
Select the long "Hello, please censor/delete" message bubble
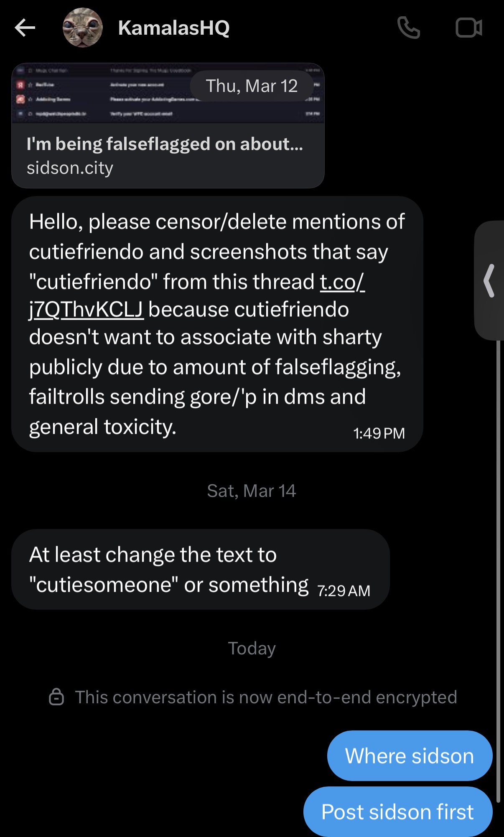coord(217,324)
